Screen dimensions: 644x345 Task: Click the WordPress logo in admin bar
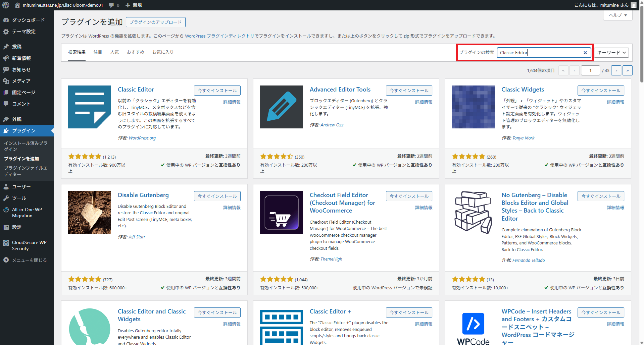tap(6, 5)
